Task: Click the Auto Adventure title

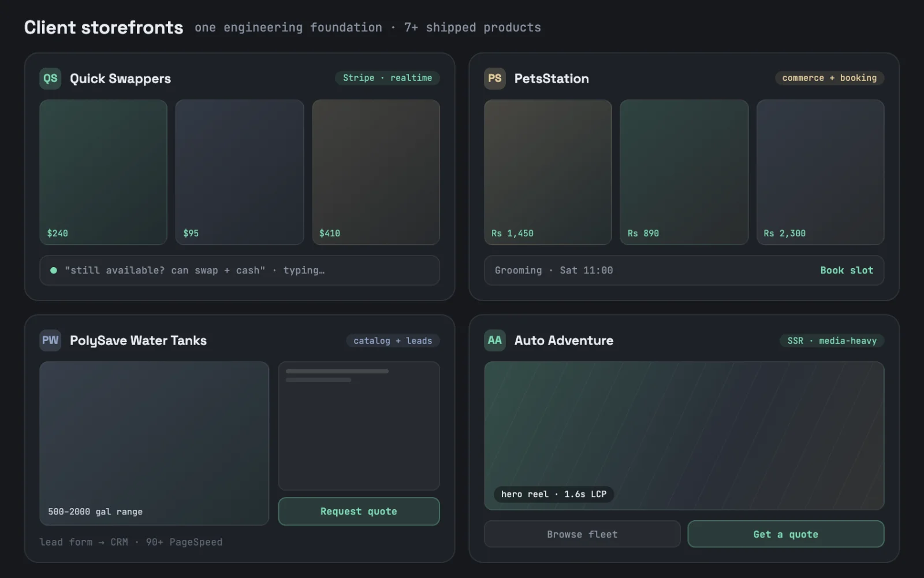Action: 564,340
